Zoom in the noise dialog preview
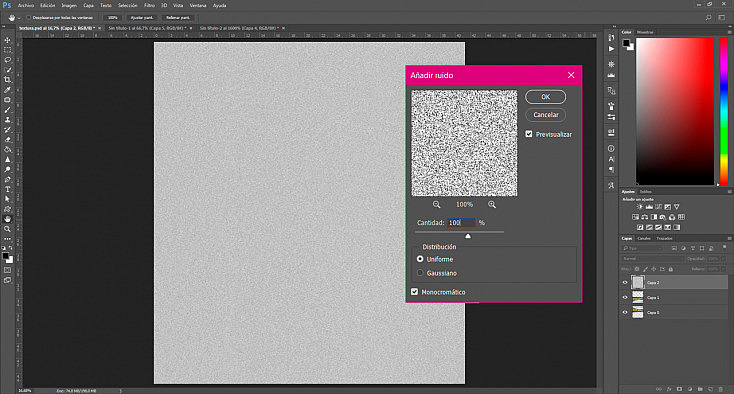Viewport: 734px width, 394px height. (x=492, y=204)
